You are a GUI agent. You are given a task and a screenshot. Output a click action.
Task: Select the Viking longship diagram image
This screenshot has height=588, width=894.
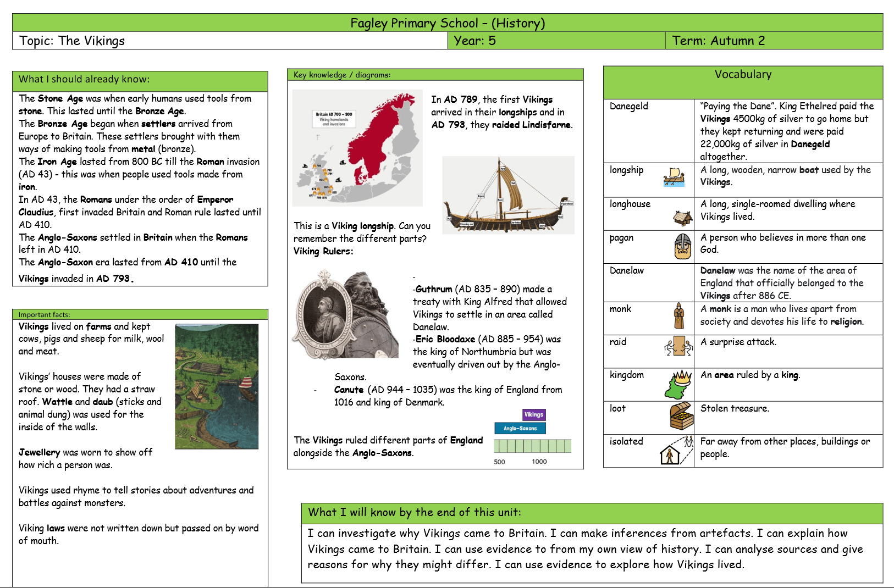pos(509,195)
